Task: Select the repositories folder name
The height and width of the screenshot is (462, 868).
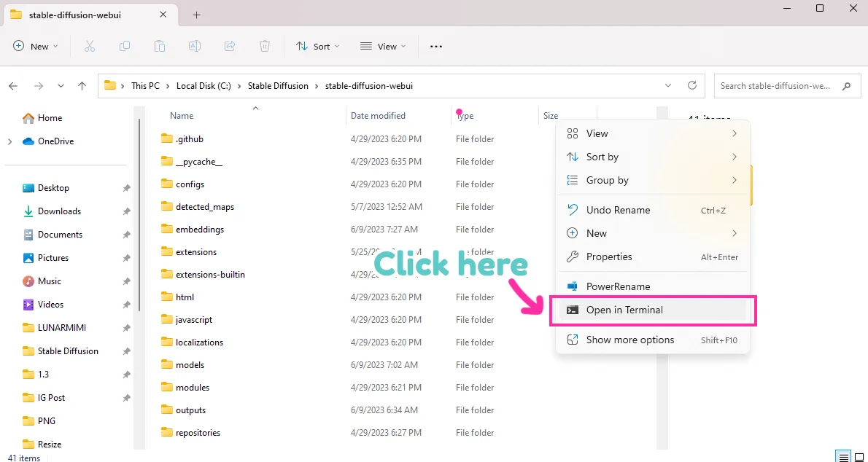Action: pos(198,433)
